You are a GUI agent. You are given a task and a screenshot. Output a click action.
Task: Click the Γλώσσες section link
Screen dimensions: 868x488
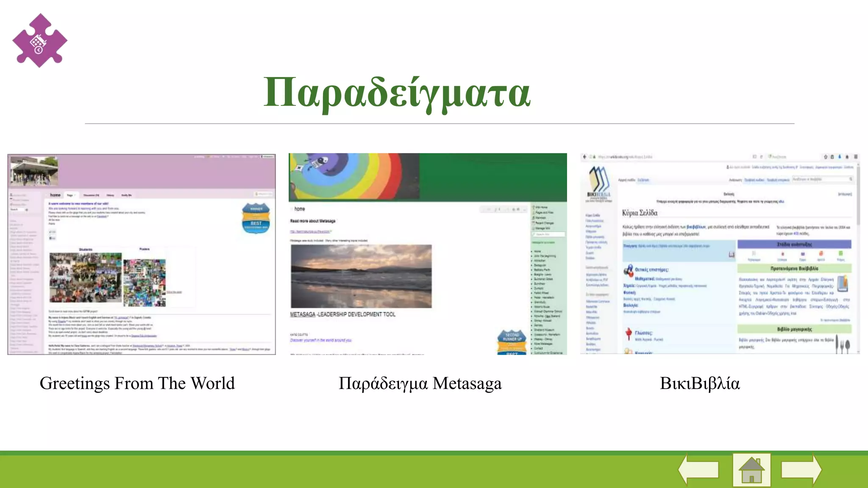tap(643, 333)
